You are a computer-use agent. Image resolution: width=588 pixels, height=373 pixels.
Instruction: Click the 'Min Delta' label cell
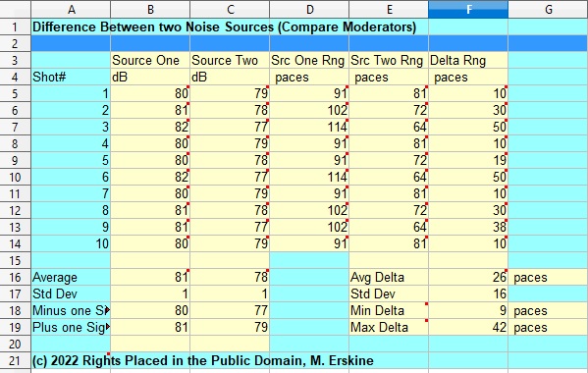click(x=389, y=310)
